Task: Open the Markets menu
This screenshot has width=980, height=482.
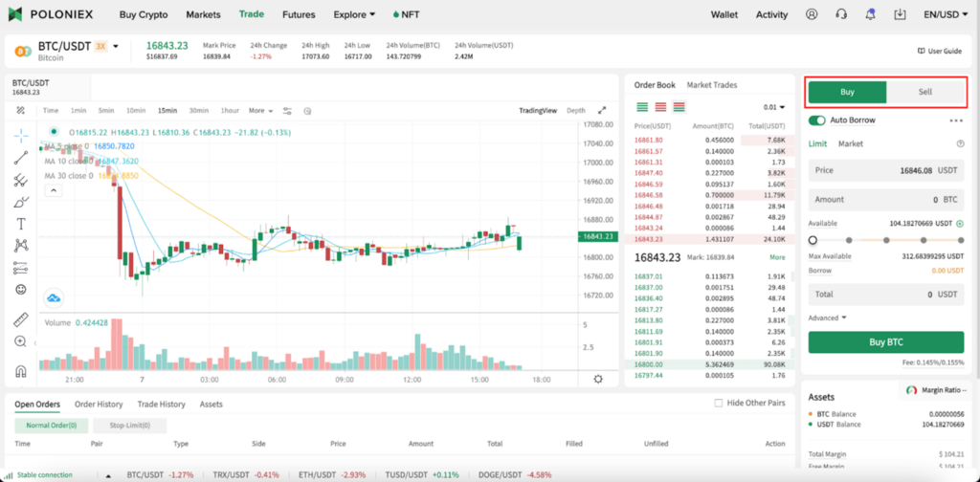Action: click(203, 14)
